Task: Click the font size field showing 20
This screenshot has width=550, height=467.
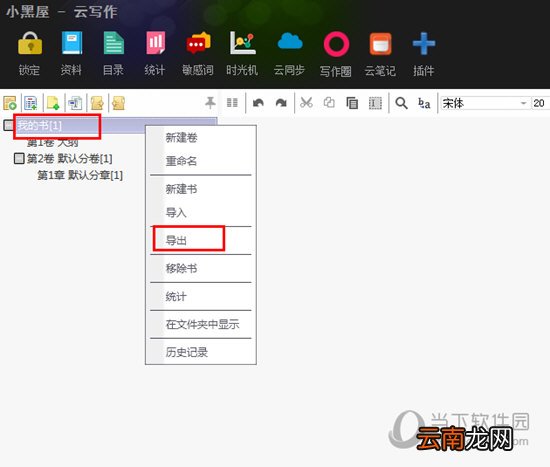Action: point(541,103)
